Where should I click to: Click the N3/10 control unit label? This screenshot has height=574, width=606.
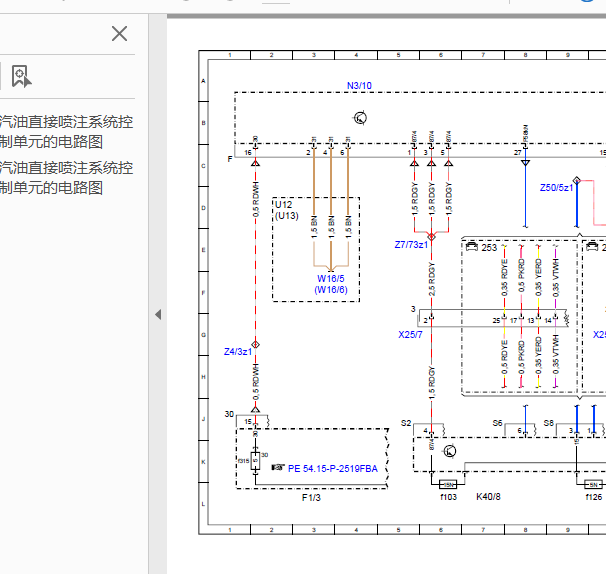(x=359, y=85)
